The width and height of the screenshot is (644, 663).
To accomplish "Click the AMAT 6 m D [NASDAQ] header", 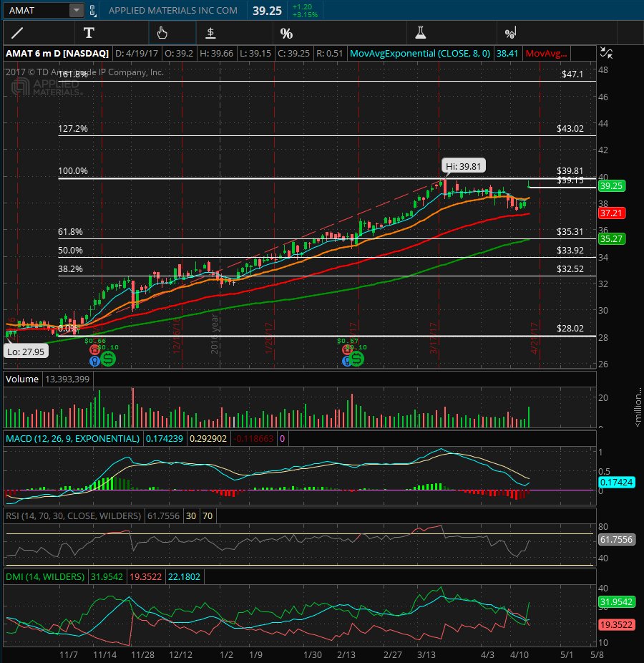I will (x=56, y=53).
